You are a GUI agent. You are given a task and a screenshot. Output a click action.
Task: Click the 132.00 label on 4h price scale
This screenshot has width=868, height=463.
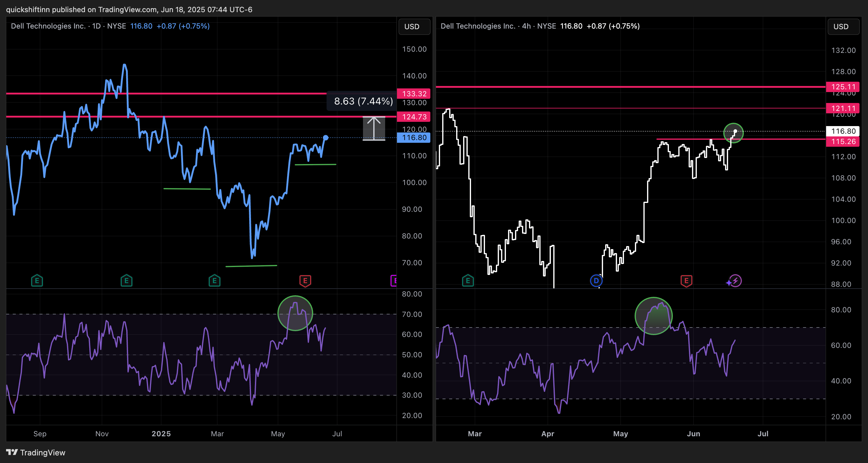pyautogui.click(x=843, y=50)
